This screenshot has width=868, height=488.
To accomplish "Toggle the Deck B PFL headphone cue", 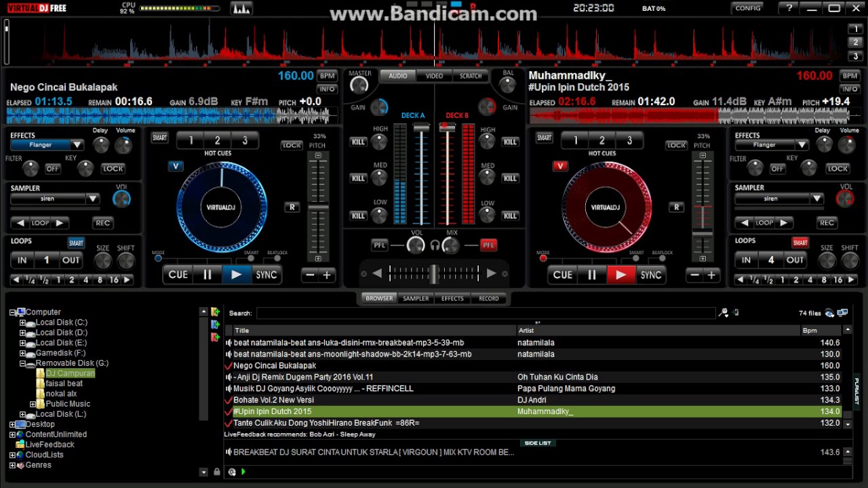I will click(x=488, y=245).
